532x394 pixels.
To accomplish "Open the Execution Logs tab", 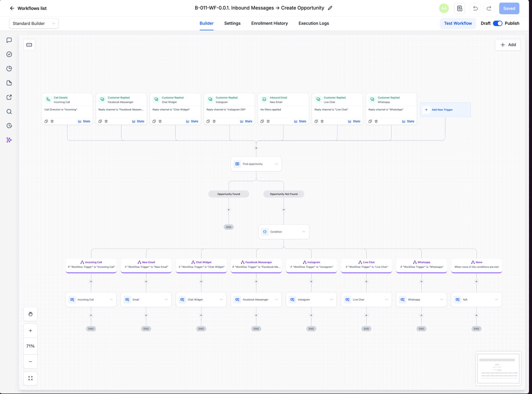I will point(314,23).
